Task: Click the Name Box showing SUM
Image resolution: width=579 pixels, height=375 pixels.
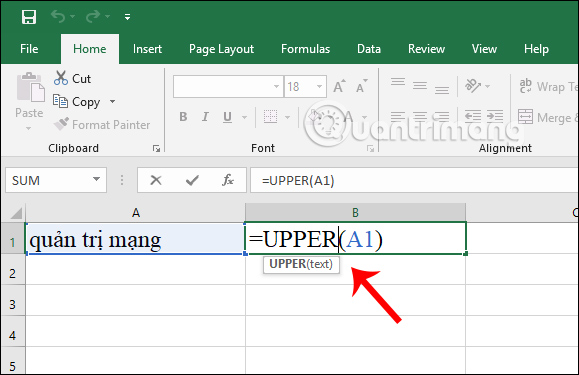Action: click(x=56, y=180)
